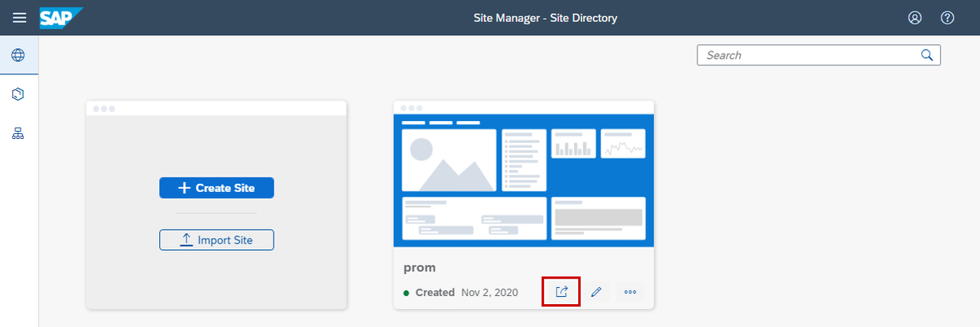Screen dimensions: 980x327
Task: Open more options for prom site
Action: (630, 292)
